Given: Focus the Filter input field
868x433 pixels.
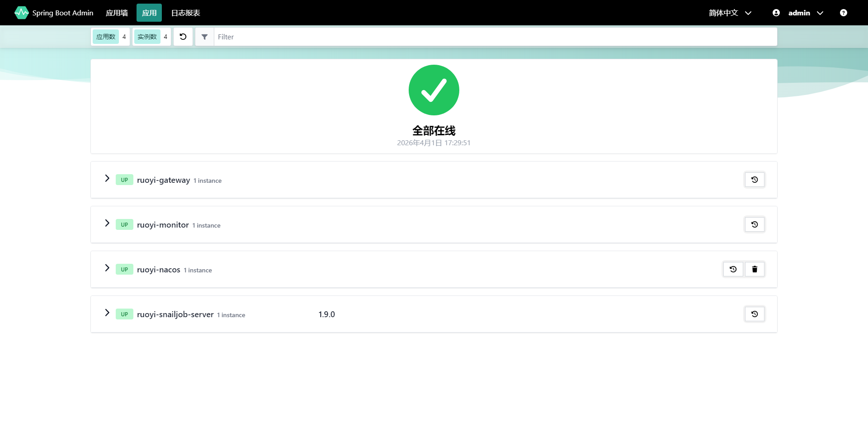Looking at the screenshot, I should pyautogui.click(x=495, y=37).
